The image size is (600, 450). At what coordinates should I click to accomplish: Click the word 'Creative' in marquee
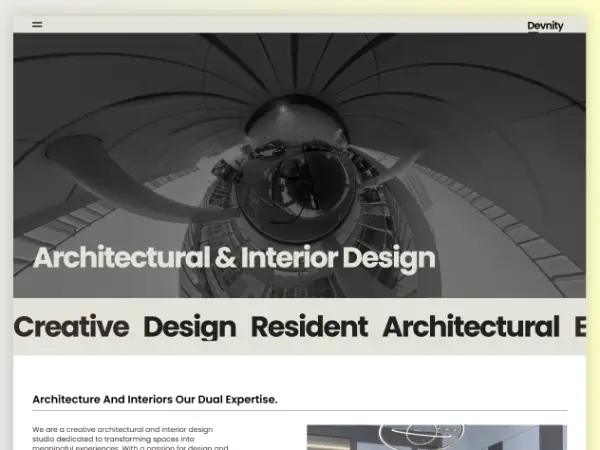pos(72,327)
